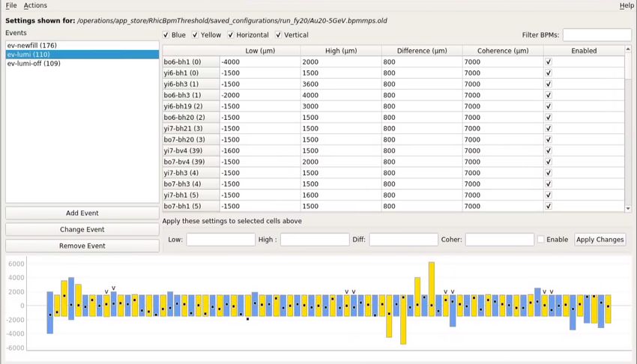Screen dimensions: 637x364
Task: Open the Help menu
Action: 626,5
